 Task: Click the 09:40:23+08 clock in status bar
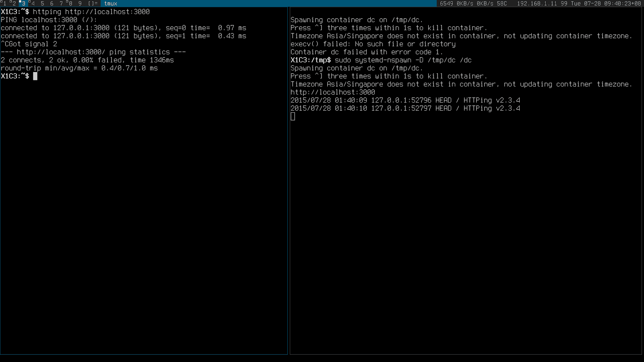(623, 3)
